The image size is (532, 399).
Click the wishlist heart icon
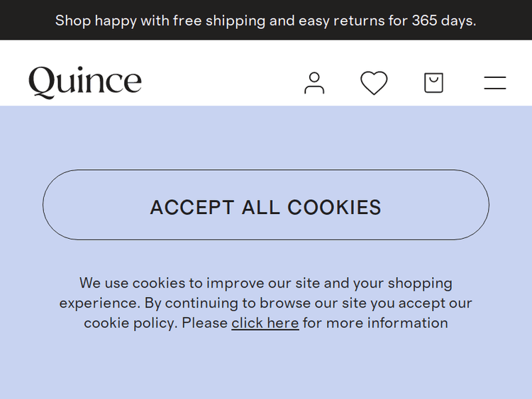pos(374,83)
